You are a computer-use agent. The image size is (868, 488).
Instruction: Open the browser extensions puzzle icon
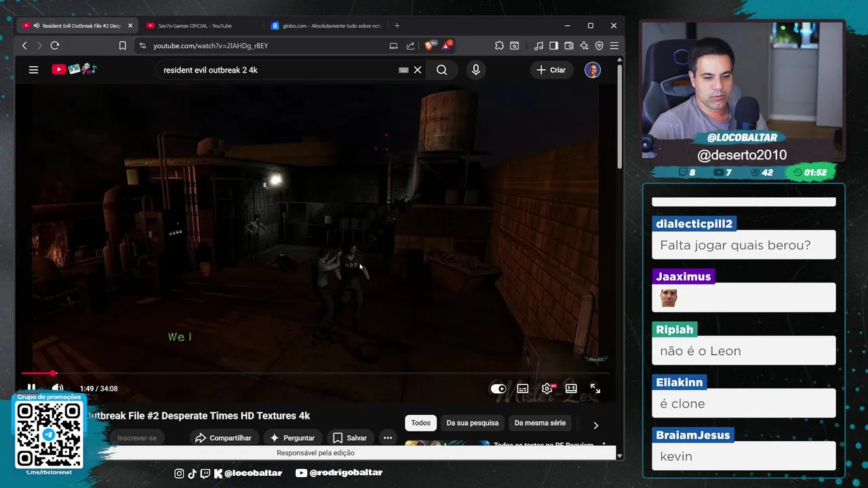[499, 45]
